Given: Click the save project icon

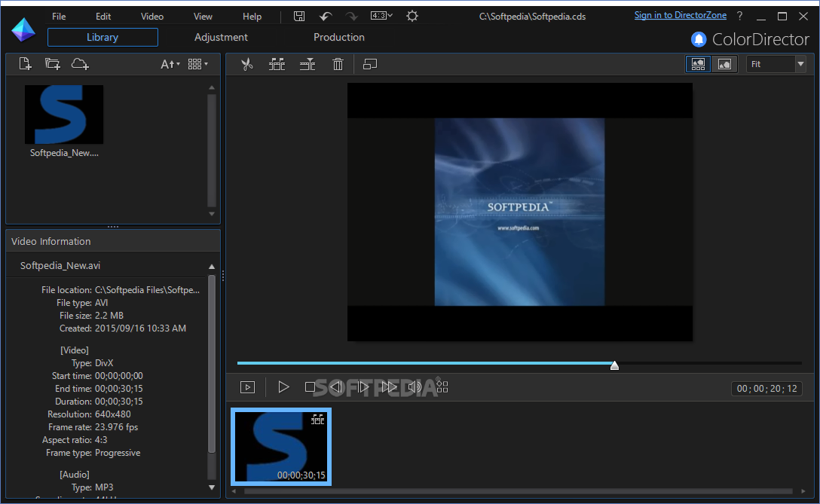Looking at the screenshot, I should pos(299,17).
